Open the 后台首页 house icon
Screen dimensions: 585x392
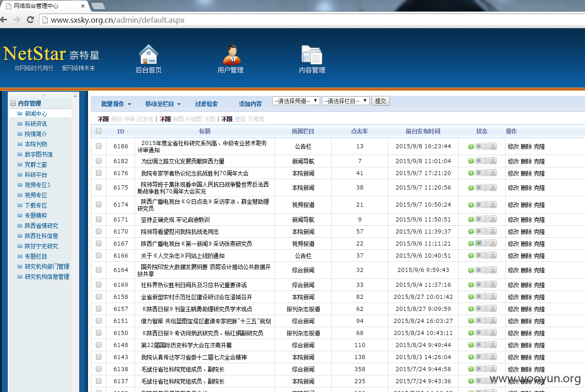point(149,54)
